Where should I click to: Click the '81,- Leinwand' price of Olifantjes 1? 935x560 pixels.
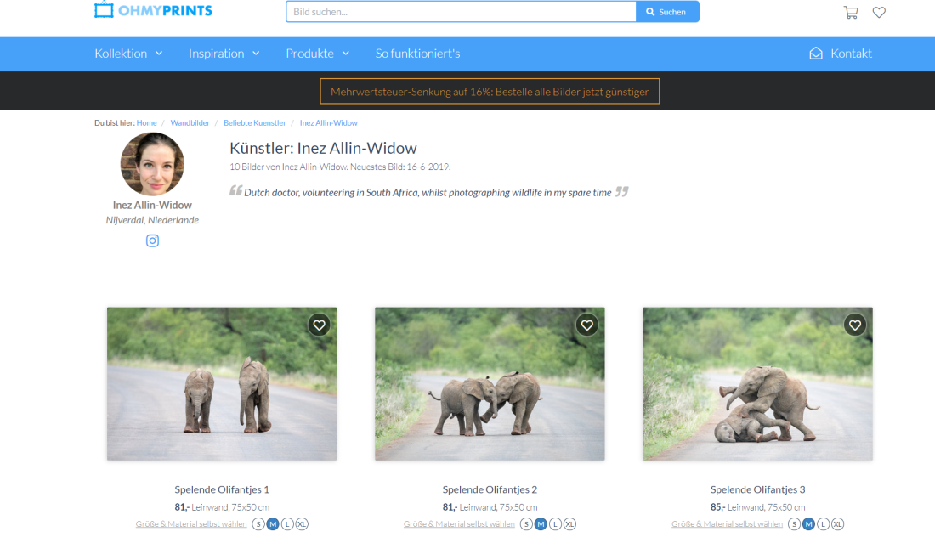point(222,507)
